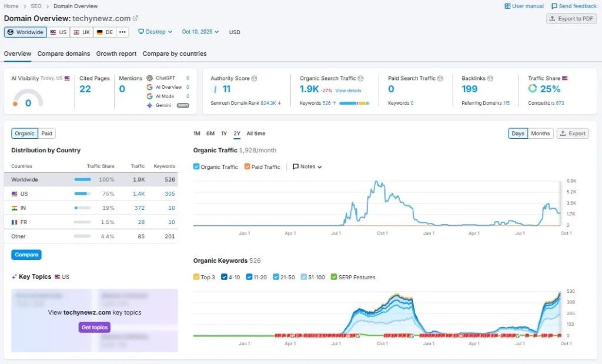
Task: Click the Authority Score bar icon beside 11
Action: [215, 89]
